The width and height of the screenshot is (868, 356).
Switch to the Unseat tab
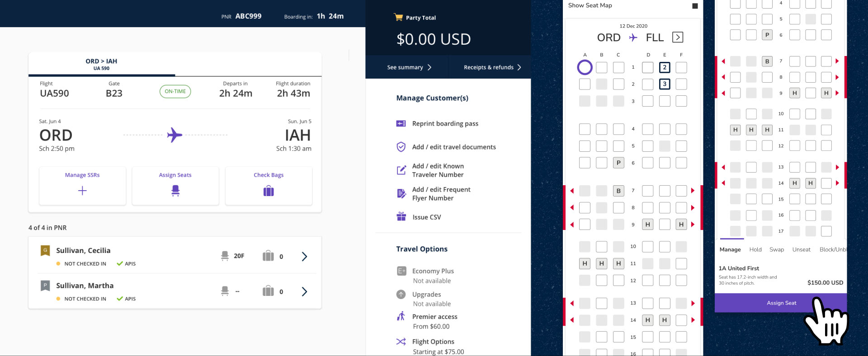[x=801, y=249]
